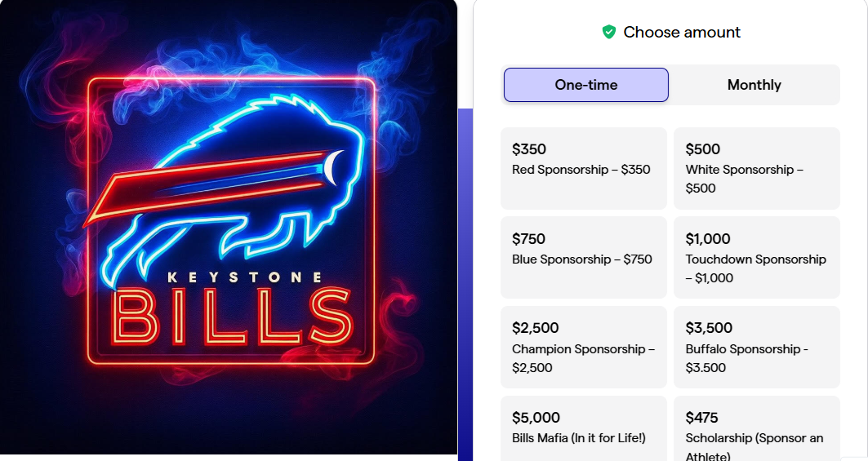868x461 pixels.
Task: Choose the $2,500 Champion Sponsorship amount
Action: coord(583,347)
